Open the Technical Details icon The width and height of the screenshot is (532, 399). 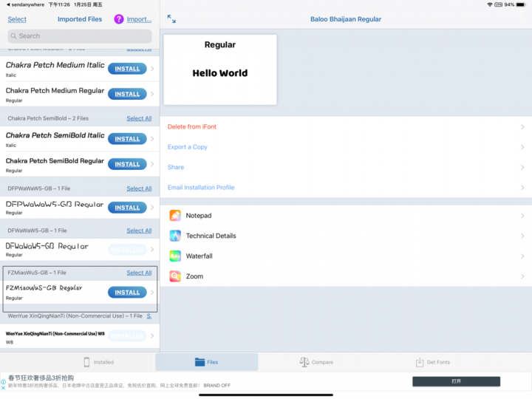coord(175,236)
